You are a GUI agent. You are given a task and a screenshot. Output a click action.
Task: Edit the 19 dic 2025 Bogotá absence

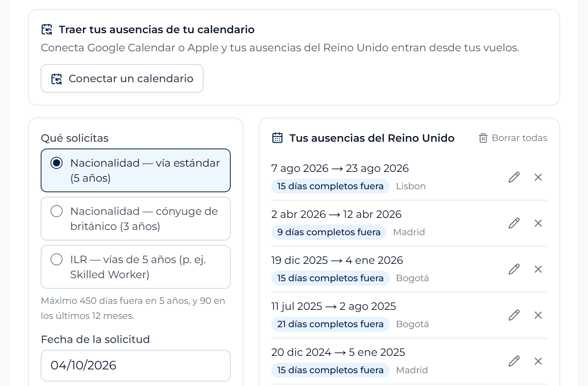click(514, 269)
